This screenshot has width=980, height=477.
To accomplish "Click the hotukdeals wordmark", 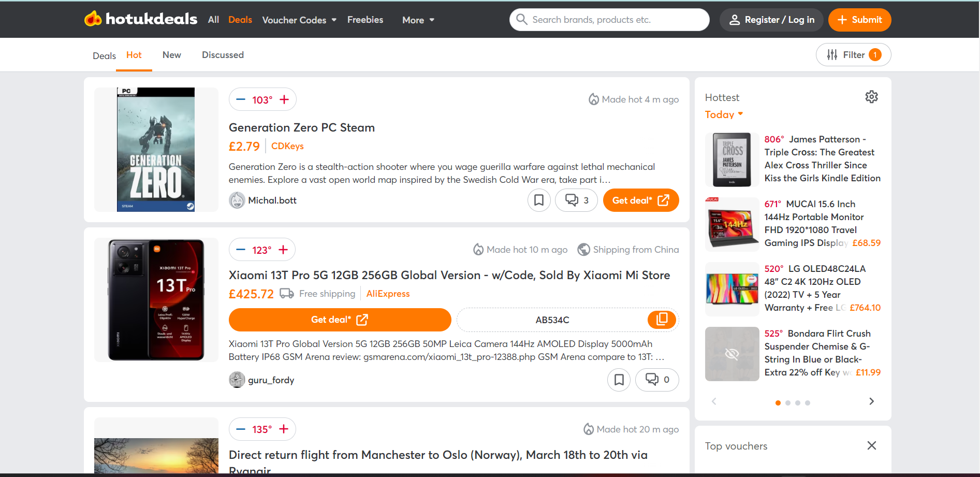I will click(x=151, y=19).
